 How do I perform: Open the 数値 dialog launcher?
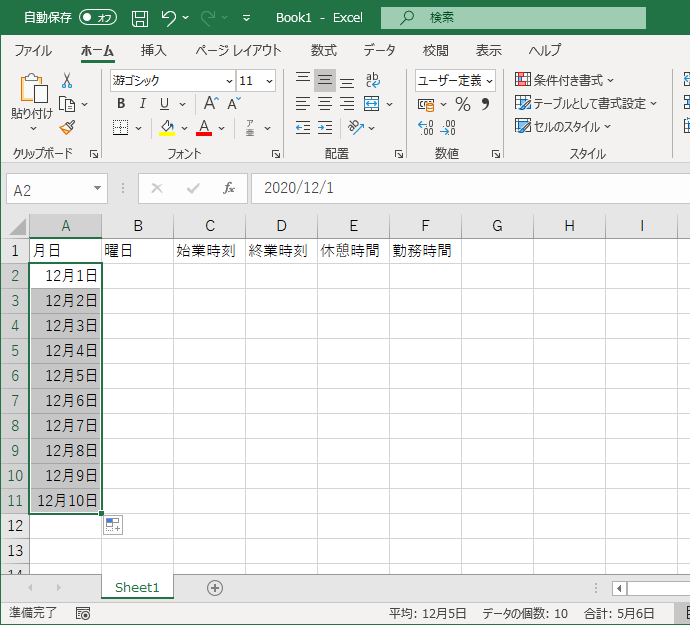coord(495,154)
